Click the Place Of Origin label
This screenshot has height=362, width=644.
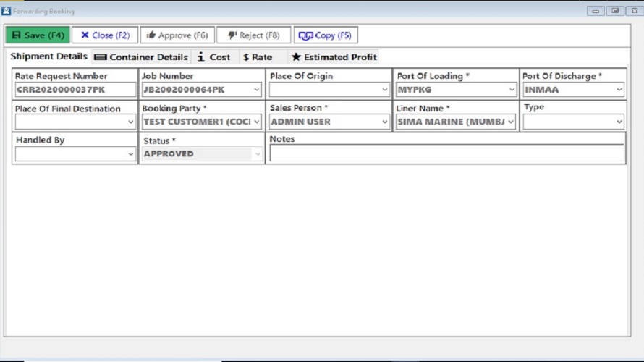point(301,76)
